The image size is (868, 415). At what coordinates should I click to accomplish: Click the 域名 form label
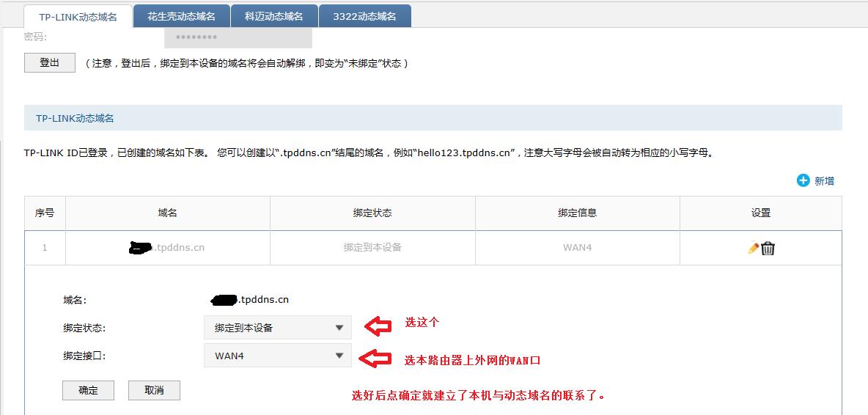[76, 300]
